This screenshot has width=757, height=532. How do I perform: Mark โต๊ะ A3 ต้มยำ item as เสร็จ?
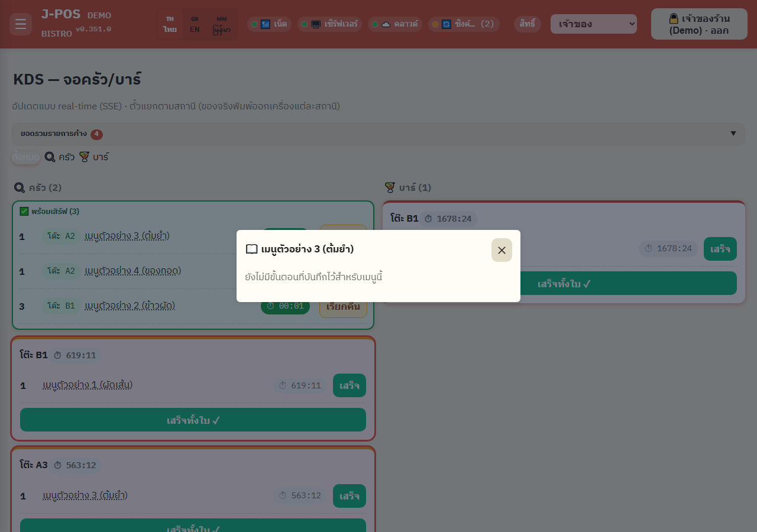[x=350, y=496]
